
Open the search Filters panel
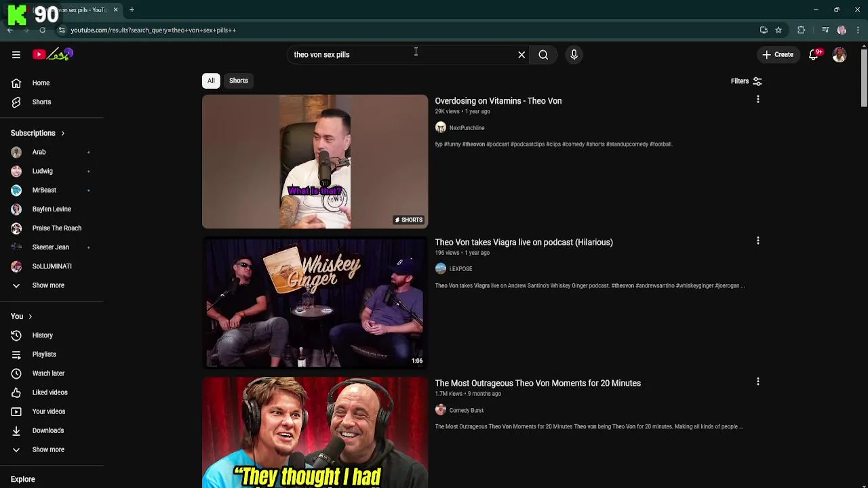[746, 81]
